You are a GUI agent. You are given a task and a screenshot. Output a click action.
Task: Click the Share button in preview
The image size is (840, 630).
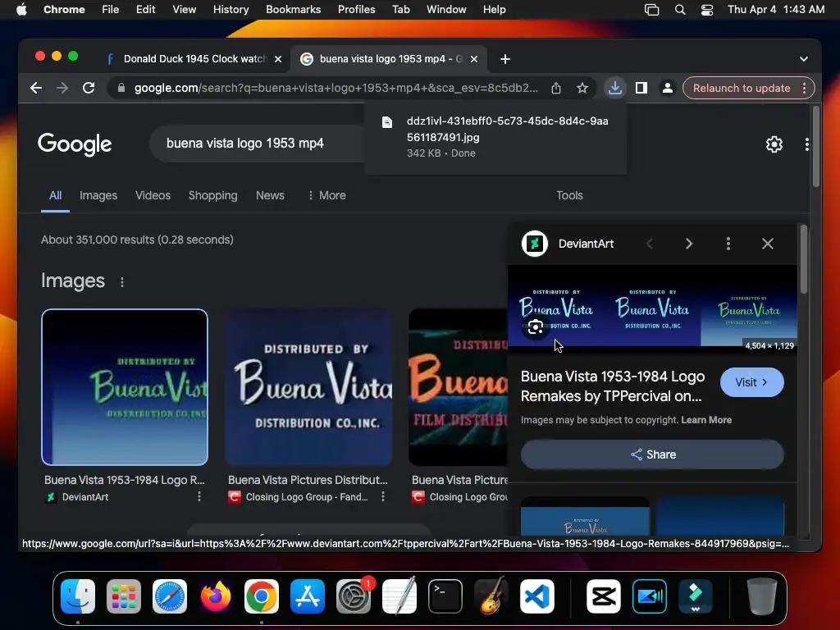[652, 454]
